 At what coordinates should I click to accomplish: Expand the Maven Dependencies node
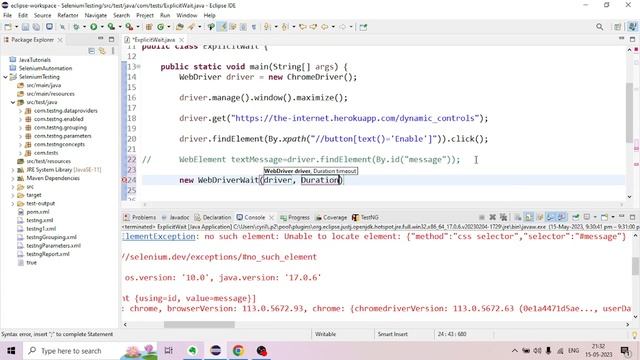point(13,178)
